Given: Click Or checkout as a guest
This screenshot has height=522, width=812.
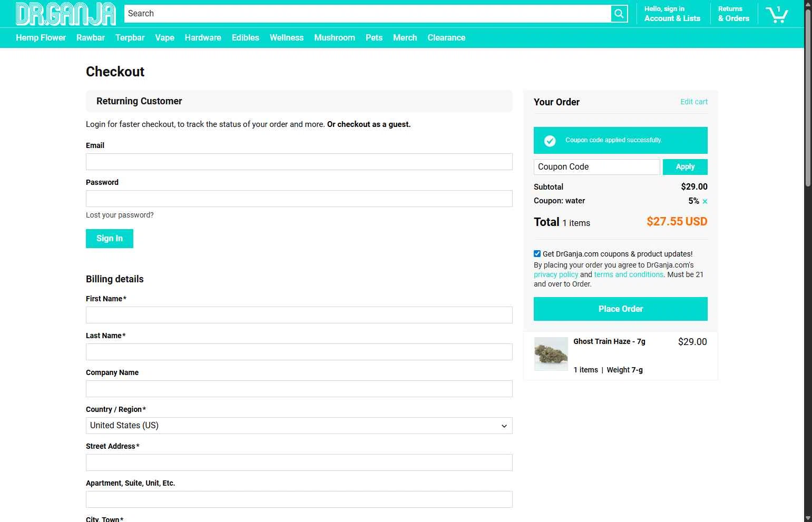Looking at the screenshot, I should (x=369, y=124).
